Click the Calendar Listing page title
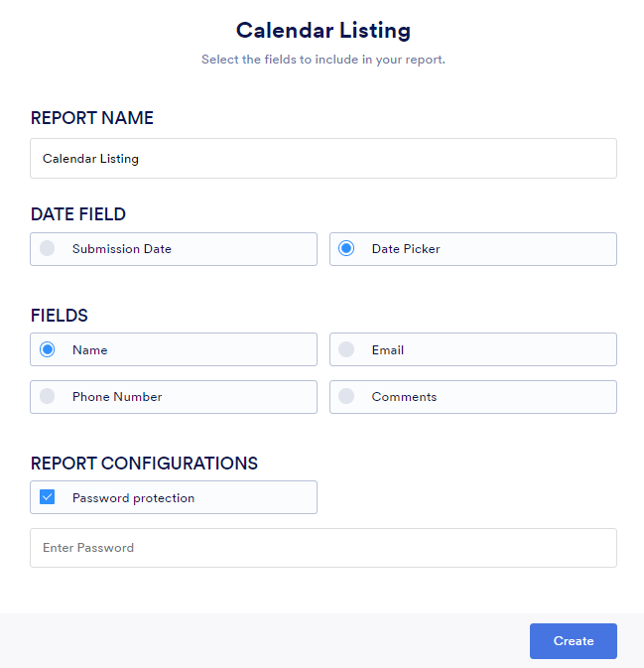Image resolution: width=644 pixels, height=668 pixels. (322, 31)
